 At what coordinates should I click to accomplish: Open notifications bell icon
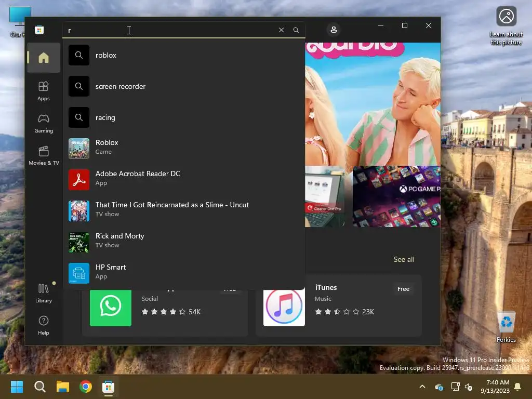point(518,387)
